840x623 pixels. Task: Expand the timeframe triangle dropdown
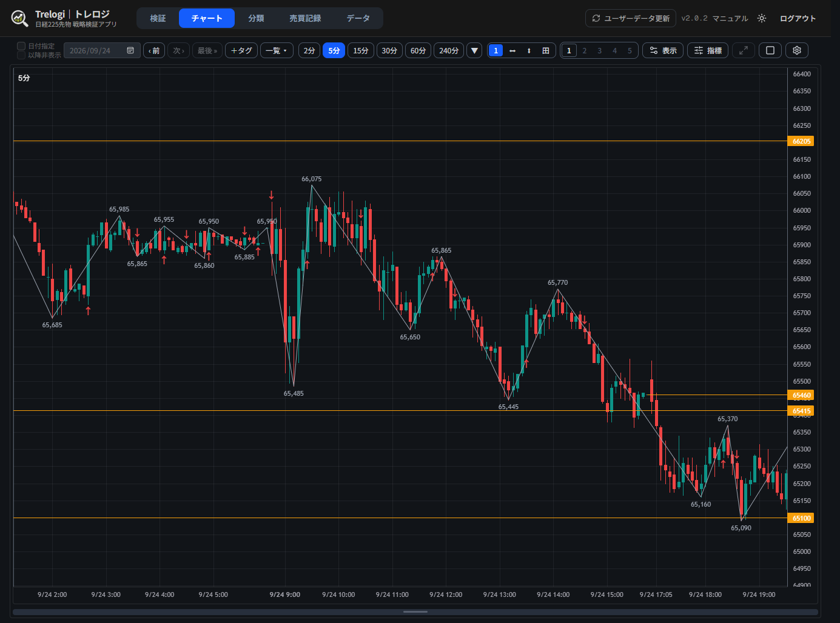[474, 50]
